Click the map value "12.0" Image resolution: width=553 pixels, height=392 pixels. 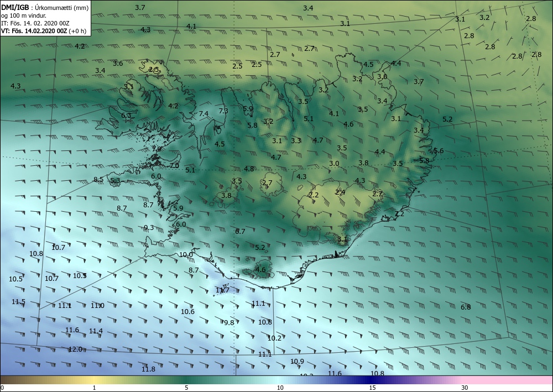click(x=75, y=349)
